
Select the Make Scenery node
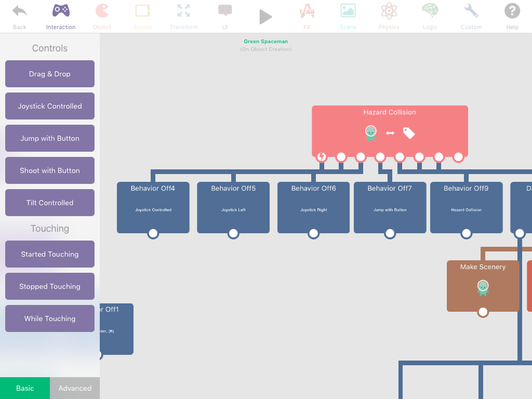483,285
